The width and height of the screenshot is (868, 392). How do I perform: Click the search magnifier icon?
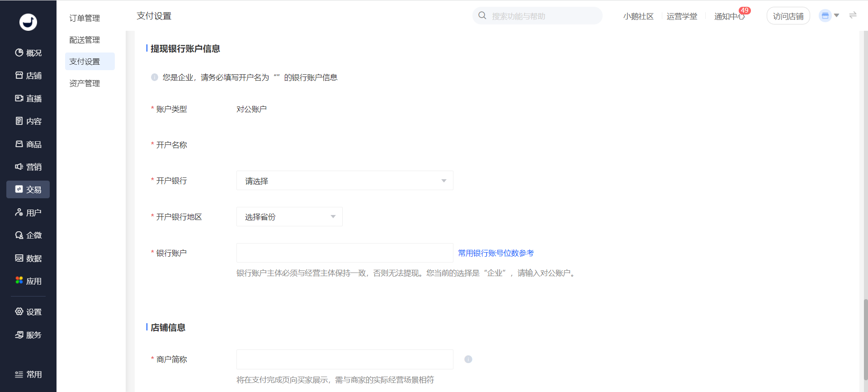point(482,16)
